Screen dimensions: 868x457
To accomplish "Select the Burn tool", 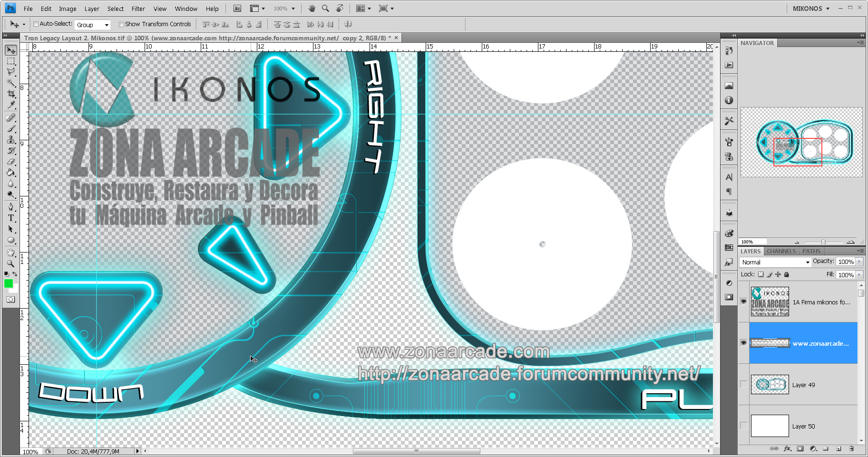I will pos(11,194).
